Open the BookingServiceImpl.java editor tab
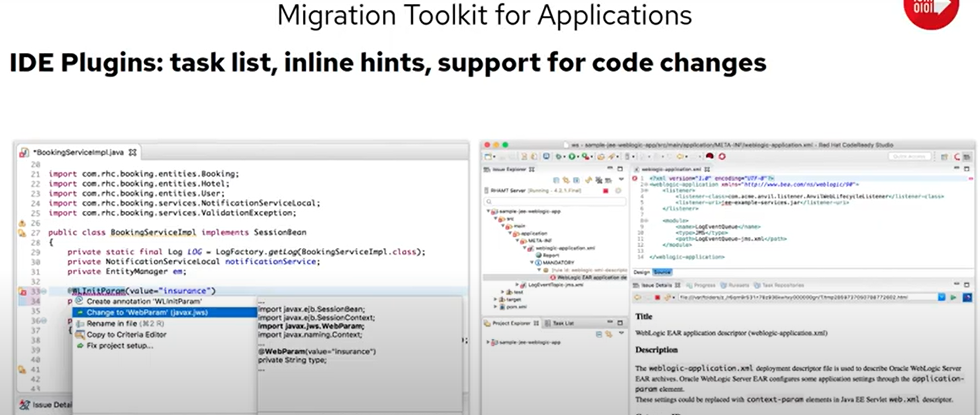The height and width of the screenshot is (415, 980). (x=79, y=152)
